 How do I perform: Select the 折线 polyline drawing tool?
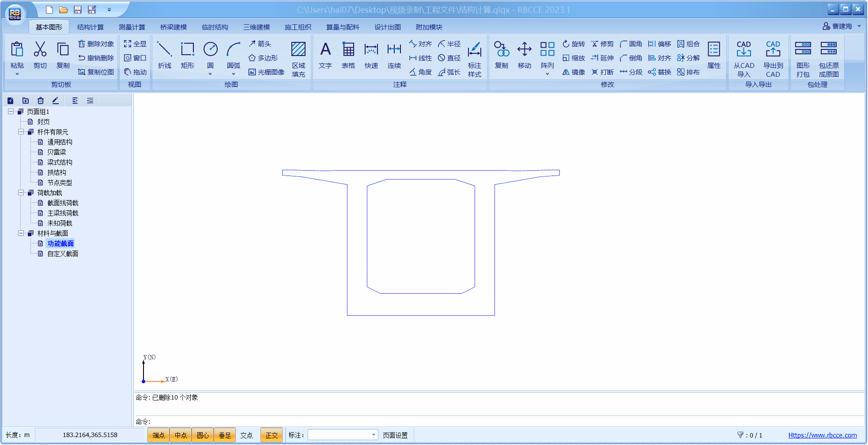tap(164, 55)
